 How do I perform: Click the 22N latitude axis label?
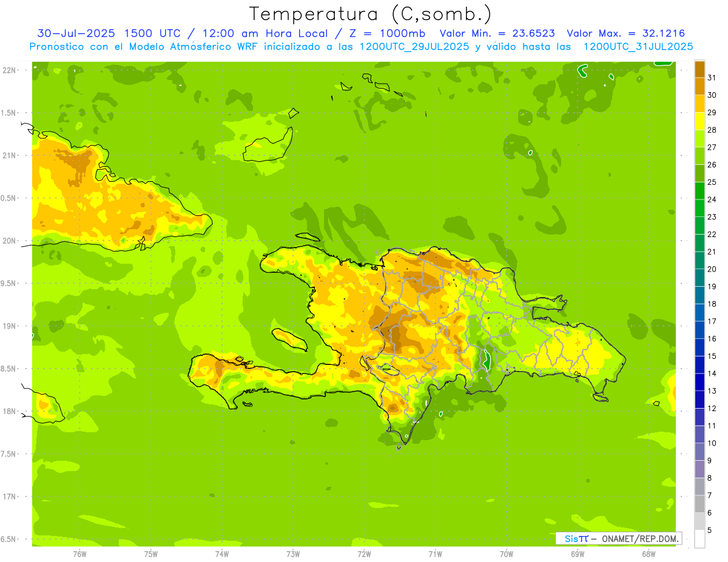[x=10, y=70]
